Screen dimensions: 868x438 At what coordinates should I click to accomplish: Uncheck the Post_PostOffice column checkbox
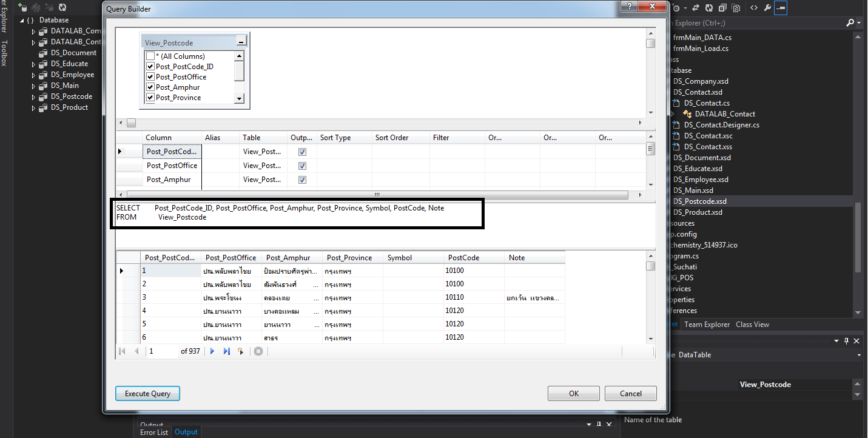click(150, 77)
